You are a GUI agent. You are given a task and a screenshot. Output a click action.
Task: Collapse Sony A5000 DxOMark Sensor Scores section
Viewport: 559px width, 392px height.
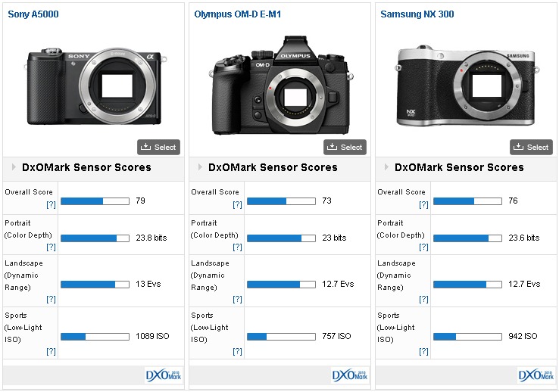(x=14, y=167)
